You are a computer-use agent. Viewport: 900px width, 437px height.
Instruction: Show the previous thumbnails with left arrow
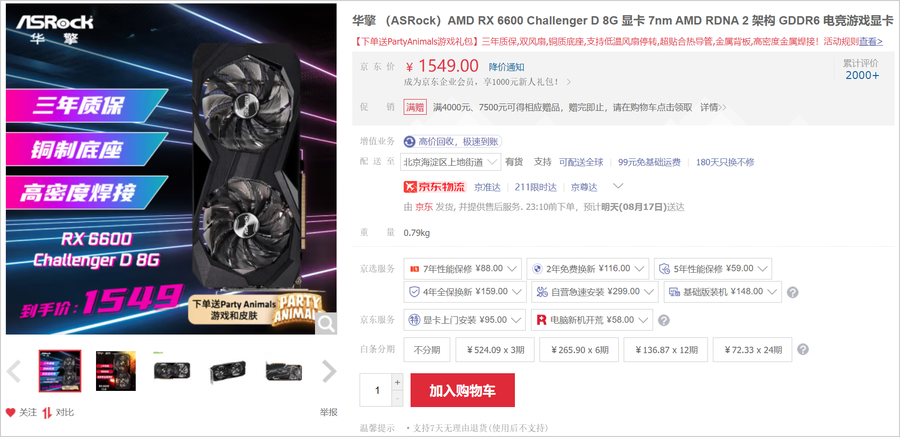click(13, 371)
